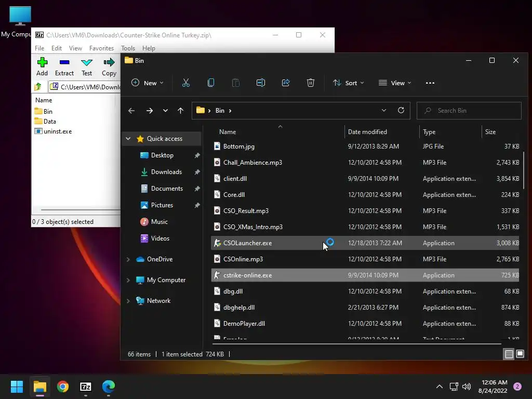Viewport: 532px width, 399px height.
Task: Select the CSOLauncher.exe file
Action: pos(365,243)
